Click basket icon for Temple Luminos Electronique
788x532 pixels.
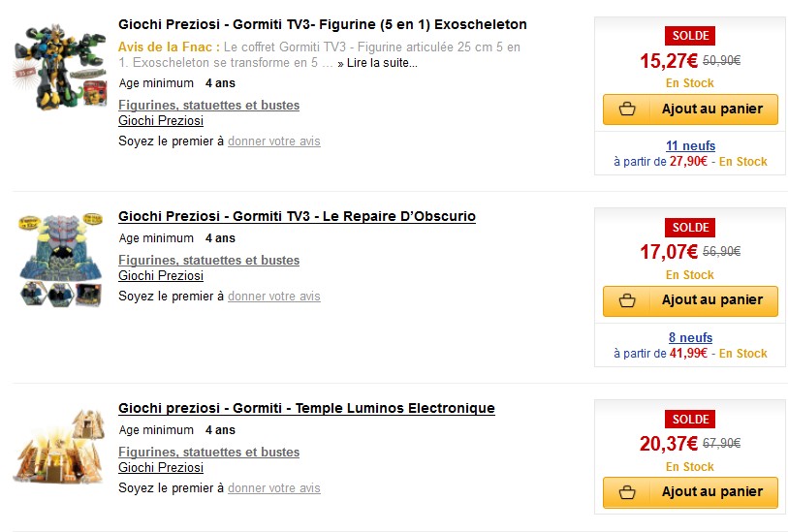click(627, 492)
